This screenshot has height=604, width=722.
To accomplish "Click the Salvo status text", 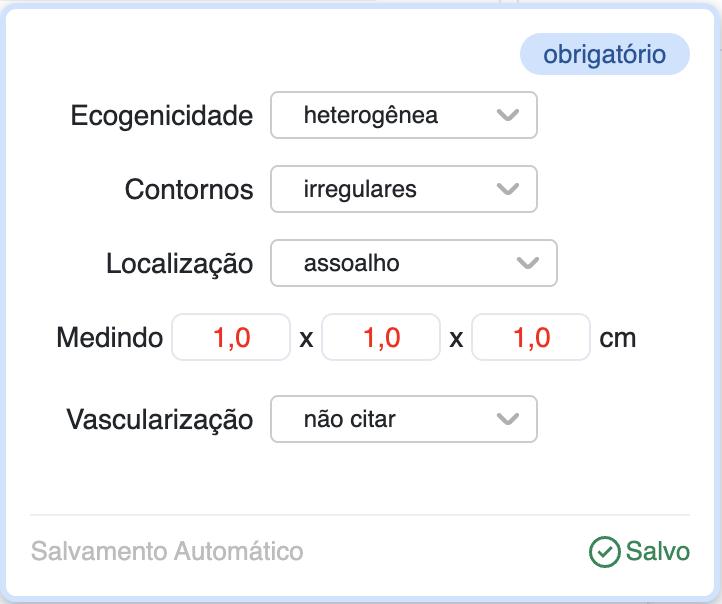I will point(657,551).
